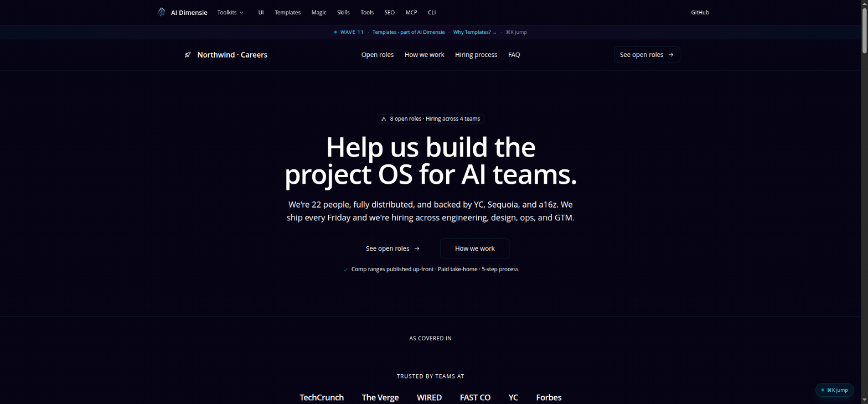Click the AI Dimensie brand name
Screen dimensions: 868x404
click(x=189, y=12)
